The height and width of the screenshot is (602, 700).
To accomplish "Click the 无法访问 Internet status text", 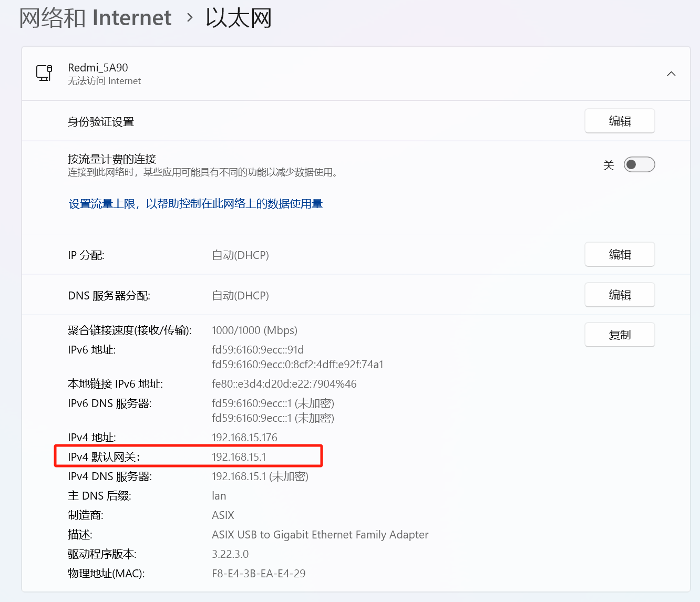I will point(104,81).
